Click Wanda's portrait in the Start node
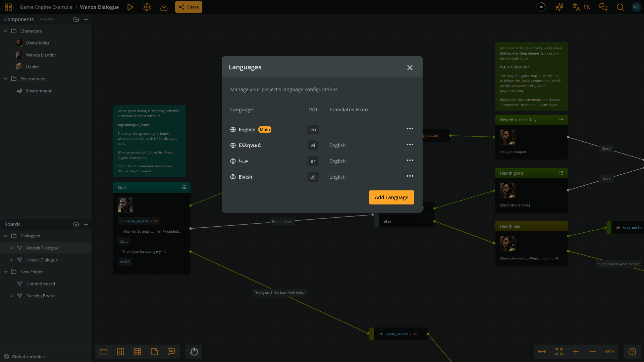Viewport: 644px width, 362px height. point(125,205)
